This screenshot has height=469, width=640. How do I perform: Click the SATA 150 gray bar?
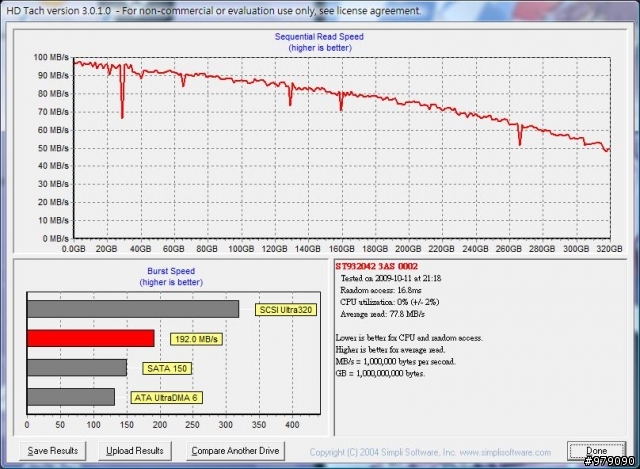point(77,368)
